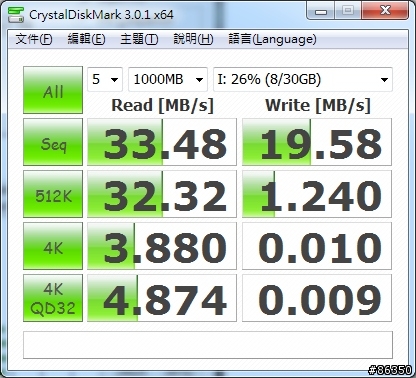The height and width of the screenshot is (378, 416).
Task: Select the 4K write value 0.010
Action: 317,246
